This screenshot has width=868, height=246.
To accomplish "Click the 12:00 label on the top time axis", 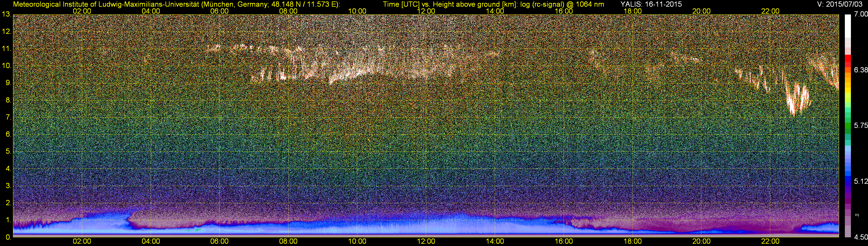I will tap(426, 11).
